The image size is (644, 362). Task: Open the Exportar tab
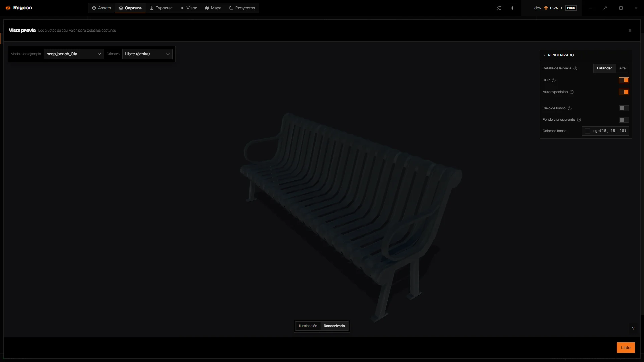pyautogui.click(x=161, y=8)
